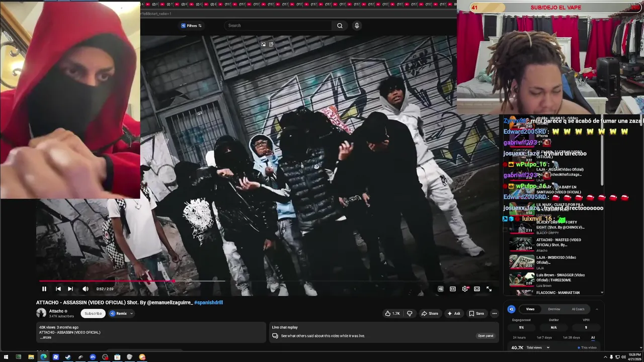The image size is (644, 362).
Task: Select the 1st 7 days range
Action: click(x=544, y=337)
